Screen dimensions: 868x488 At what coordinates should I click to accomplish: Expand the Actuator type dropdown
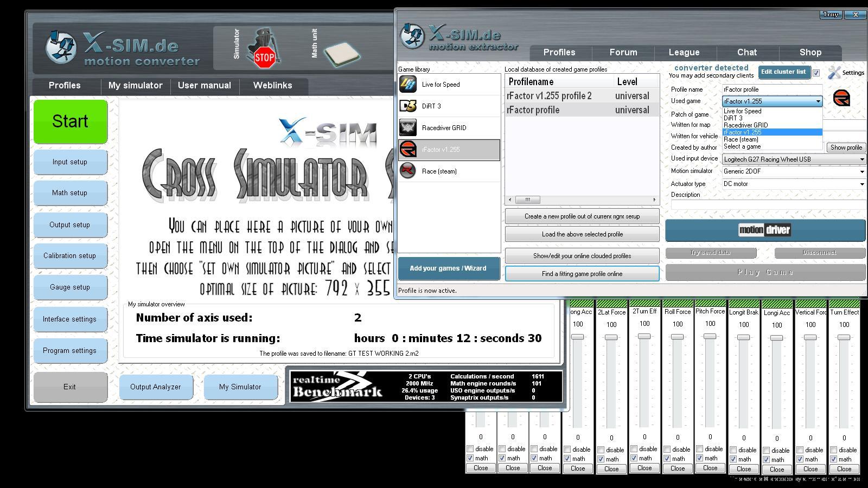coord(861,184)
